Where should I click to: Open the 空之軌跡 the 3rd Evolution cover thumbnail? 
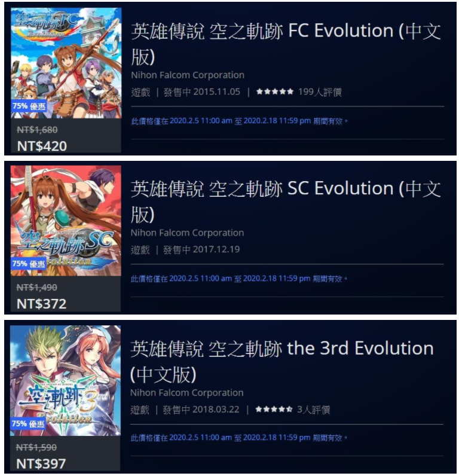point(66,381)
